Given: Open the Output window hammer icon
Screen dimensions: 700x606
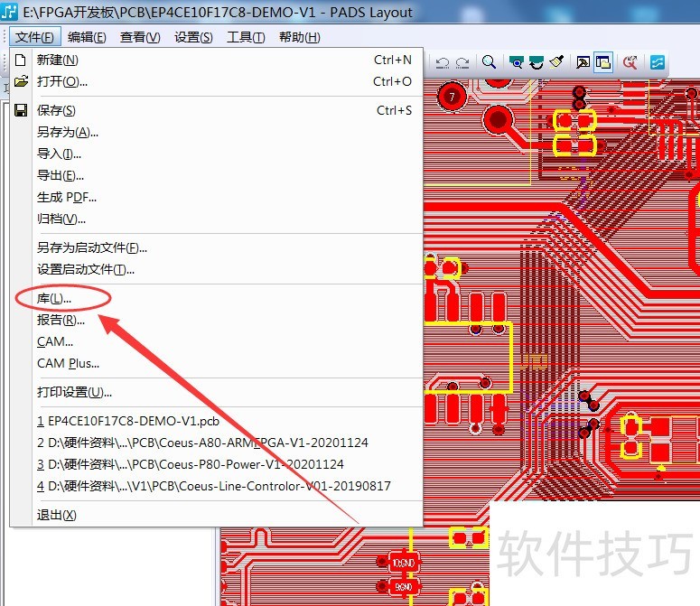Looking at the screenshot, I should point(583,62).
